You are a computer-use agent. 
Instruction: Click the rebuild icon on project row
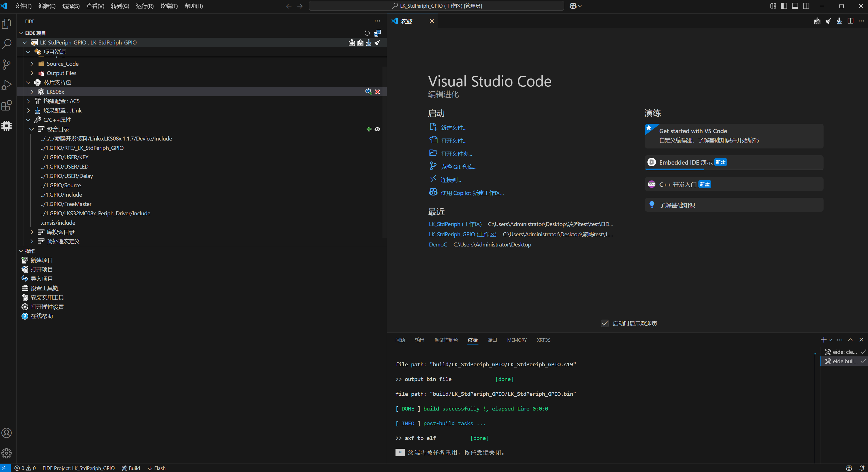[360, 42]
